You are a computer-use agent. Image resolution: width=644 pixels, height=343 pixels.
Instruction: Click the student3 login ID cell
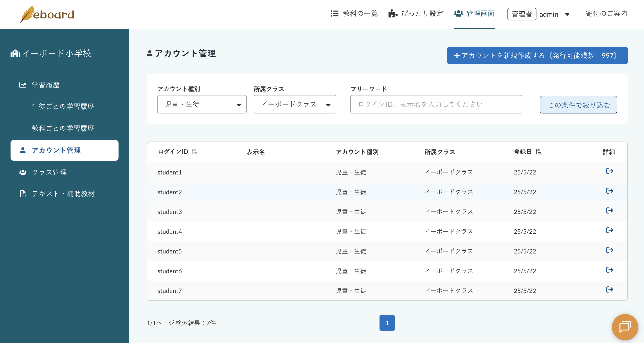coord(169,212)
